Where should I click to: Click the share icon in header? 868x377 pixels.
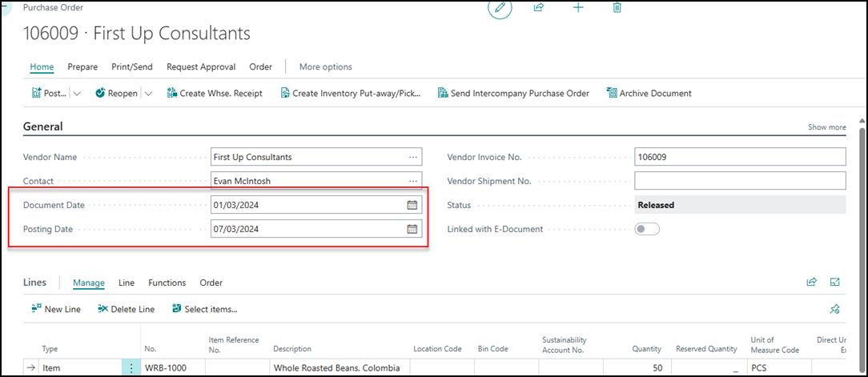click(539, 7)
